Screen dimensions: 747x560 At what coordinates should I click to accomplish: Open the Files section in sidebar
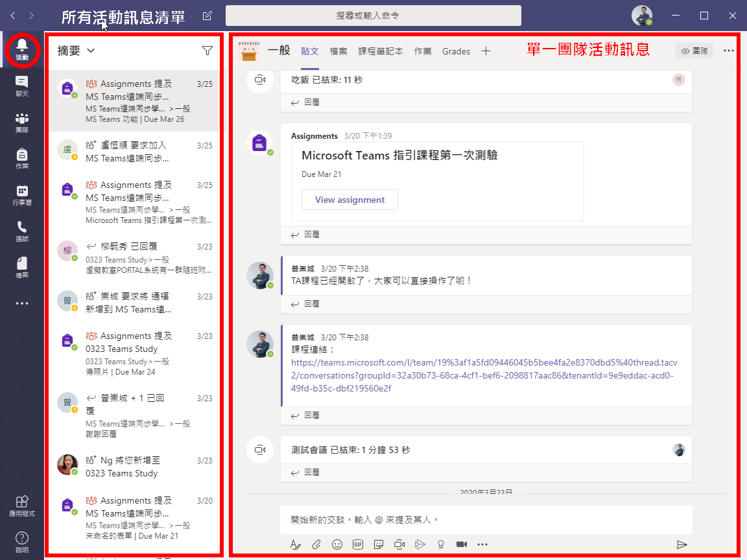tap(22, 268)
